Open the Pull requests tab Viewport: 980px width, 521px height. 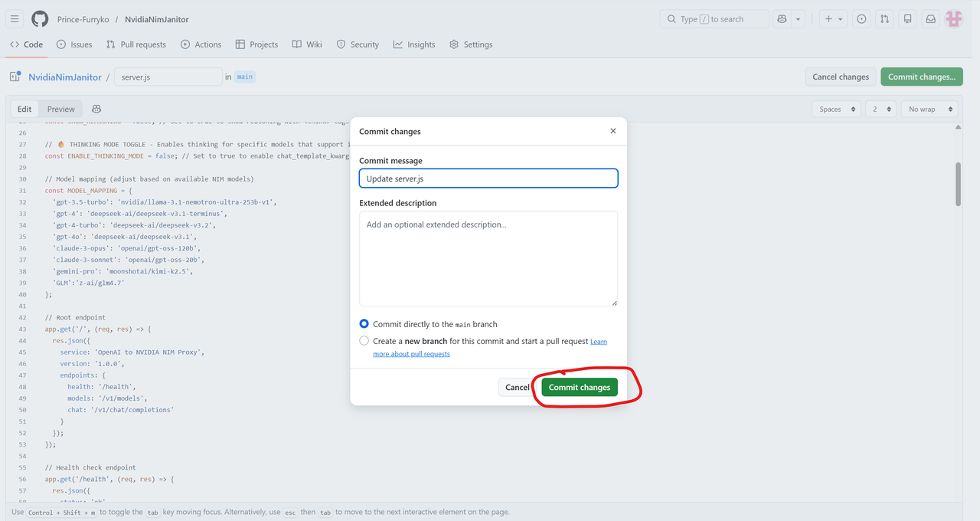click(136, 44)
